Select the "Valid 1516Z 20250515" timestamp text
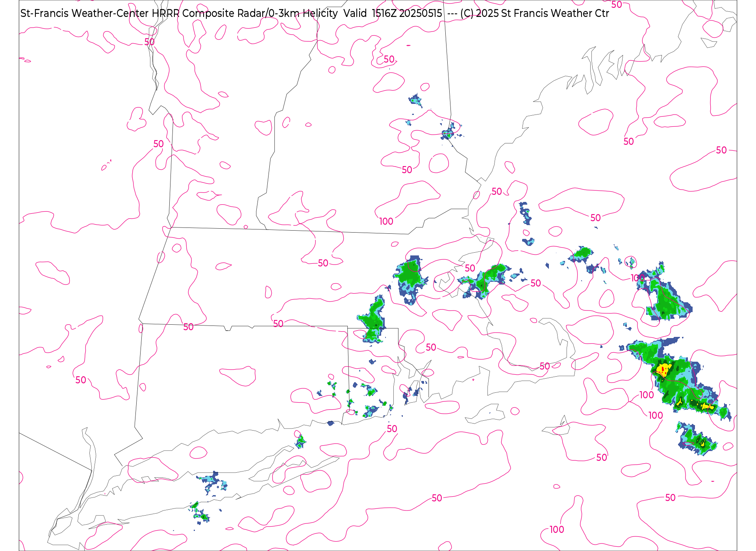Image resolution: width=756 pixels, height=551 pixels. 393,13
